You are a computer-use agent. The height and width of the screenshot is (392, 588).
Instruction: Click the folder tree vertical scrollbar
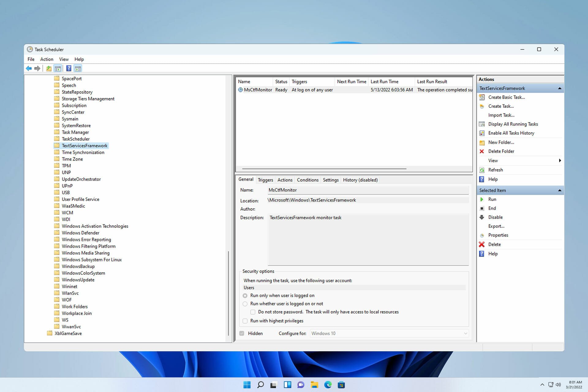pyautogui.click(x=228, y=293)
